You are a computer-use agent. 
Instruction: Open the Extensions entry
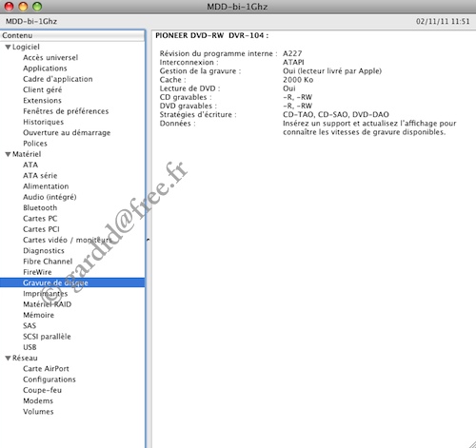click(42, 101)
